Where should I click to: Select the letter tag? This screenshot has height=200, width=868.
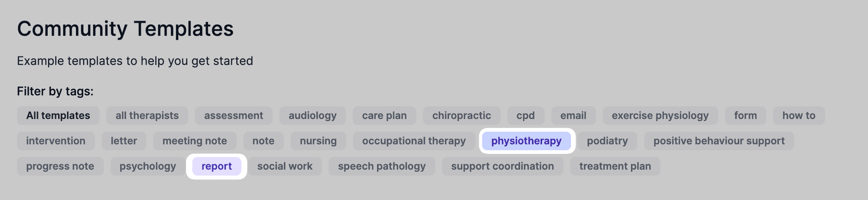[123, 141]
